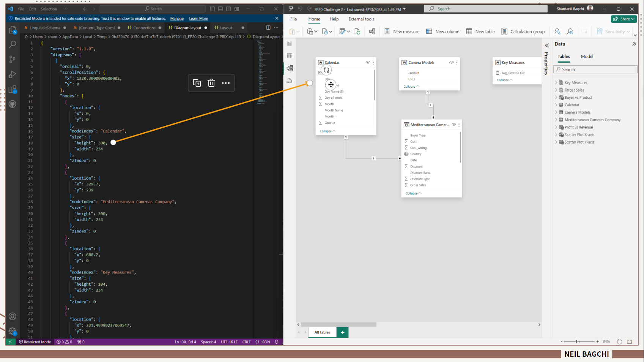Open Source Control view in VS Code
Image resolution: width=644 pixels, height=362 pixels.
click(x=12, y=59)
